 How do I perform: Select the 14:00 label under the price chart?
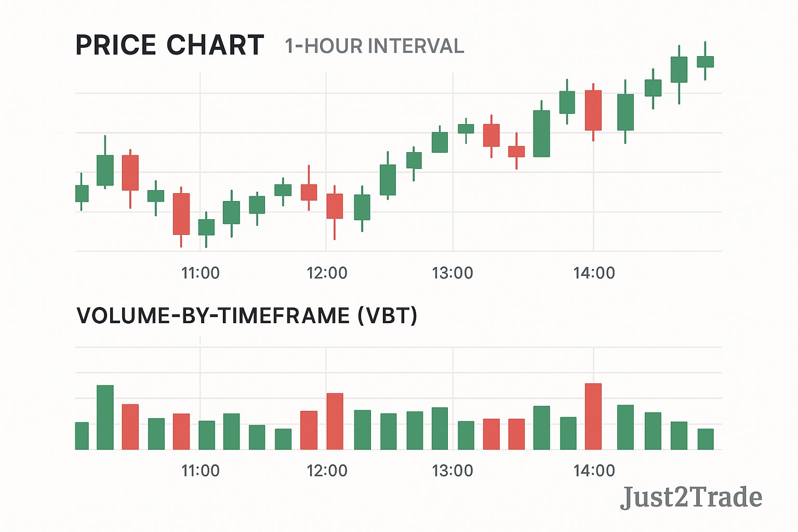click(x=594, y=273)
